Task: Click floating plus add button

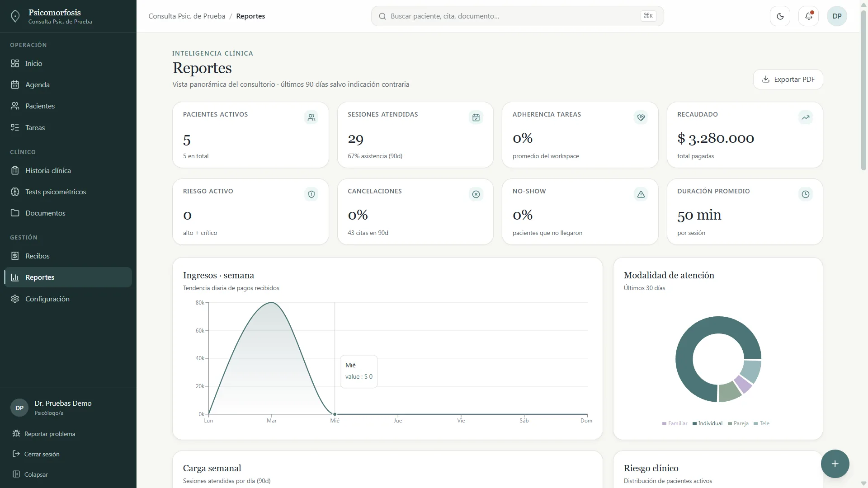Action: pos(835,464)
